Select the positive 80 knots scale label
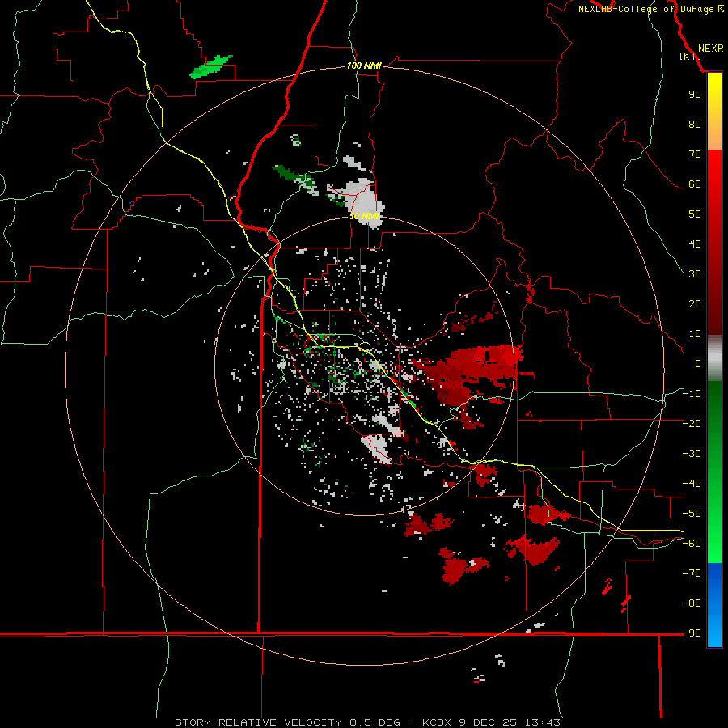This screenshot has height=728, width=728. (695, 125)
